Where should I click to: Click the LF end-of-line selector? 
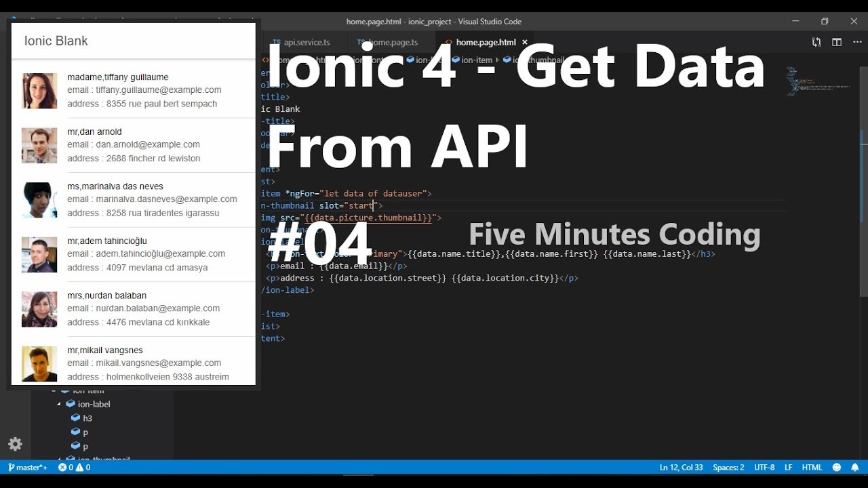tap(789, 467)
